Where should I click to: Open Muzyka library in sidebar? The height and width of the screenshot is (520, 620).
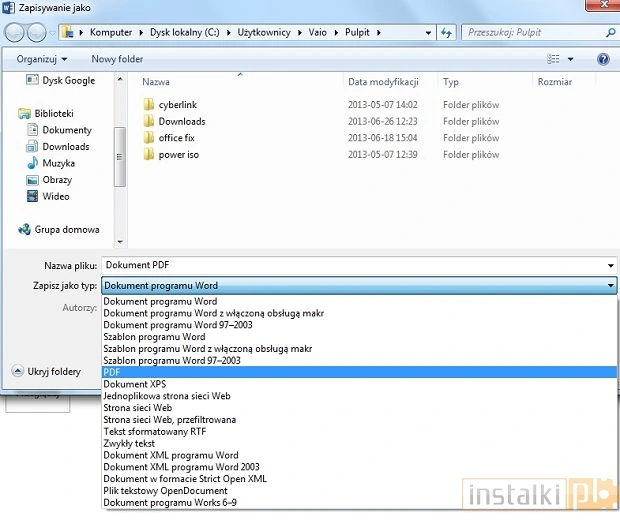[58, 163]
